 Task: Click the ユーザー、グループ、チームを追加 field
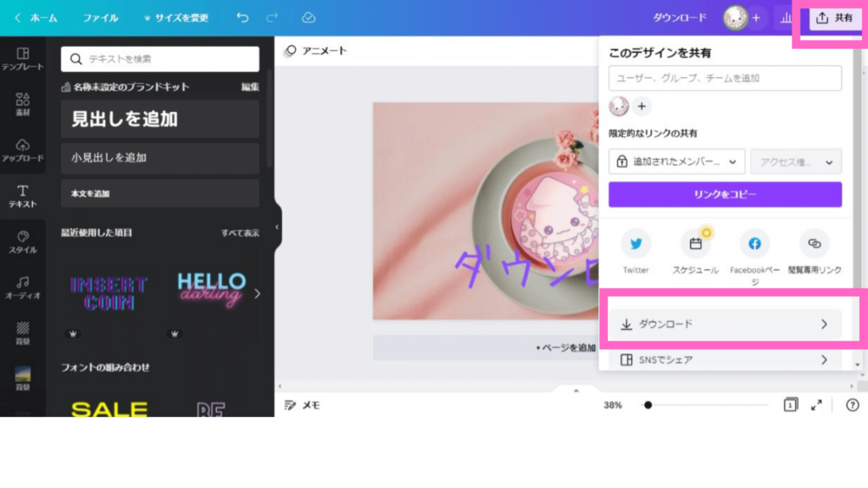pyautogui.click(x=725, y=78)
